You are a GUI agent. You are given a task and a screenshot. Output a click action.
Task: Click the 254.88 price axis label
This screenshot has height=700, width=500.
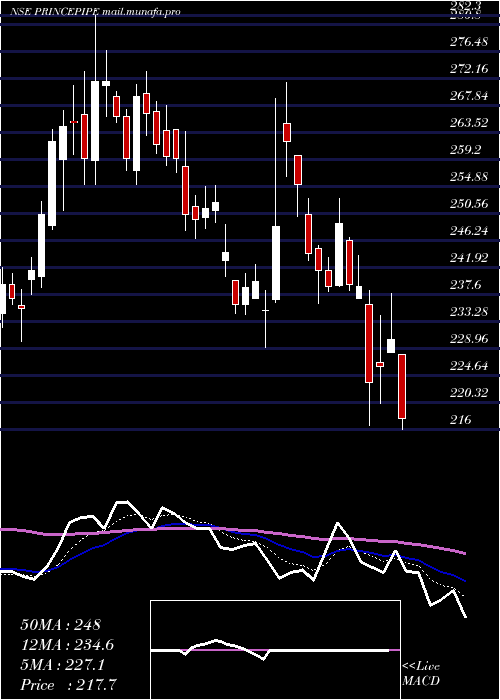pos(468,176)
